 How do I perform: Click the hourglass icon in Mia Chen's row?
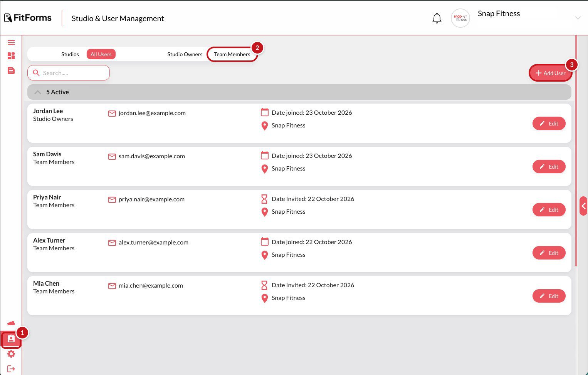pyautogui.click(x=264, y=285)
